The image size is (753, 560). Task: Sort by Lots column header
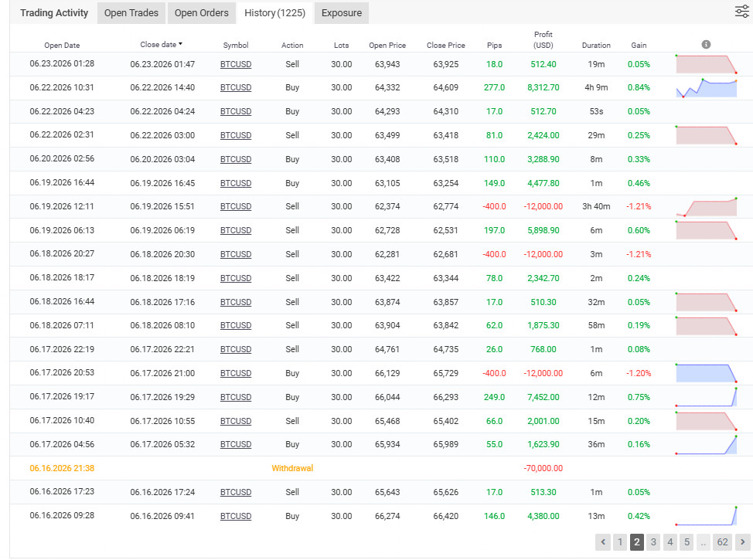pos(342,45)
